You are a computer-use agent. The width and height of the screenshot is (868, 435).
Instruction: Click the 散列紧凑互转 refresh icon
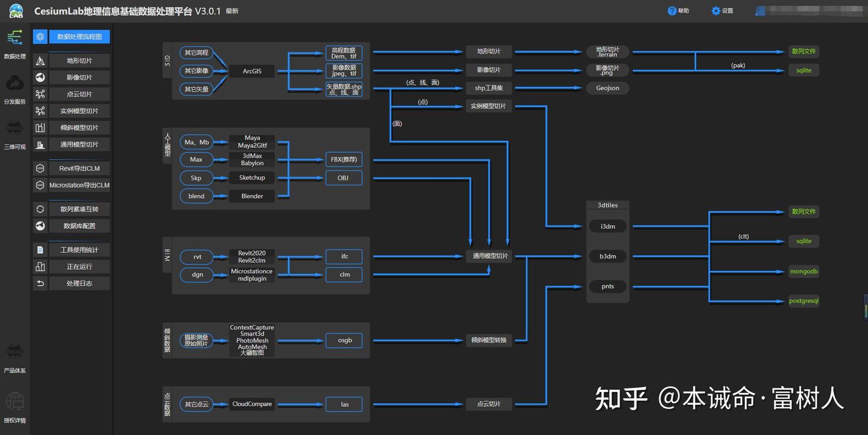click(x=40, y=209)
